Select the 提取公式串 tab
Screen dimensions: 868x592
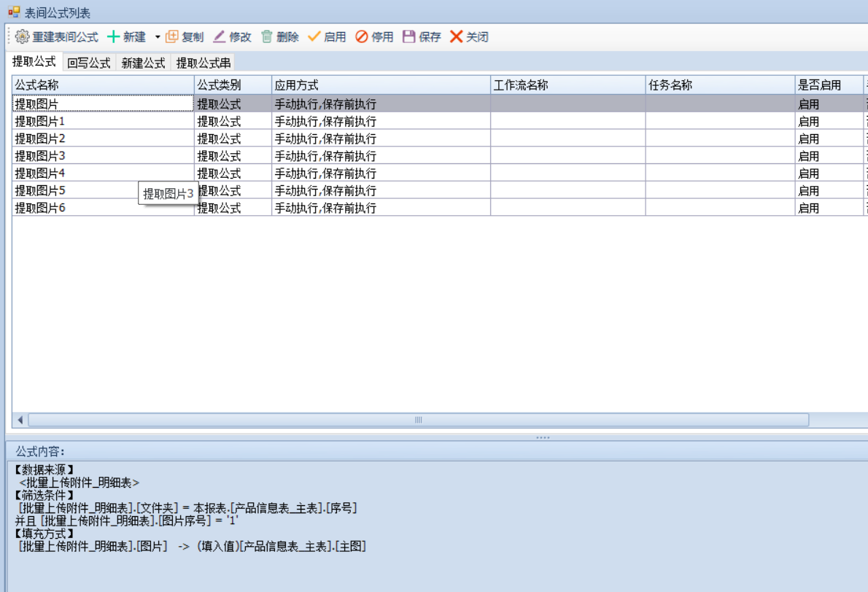204,63
